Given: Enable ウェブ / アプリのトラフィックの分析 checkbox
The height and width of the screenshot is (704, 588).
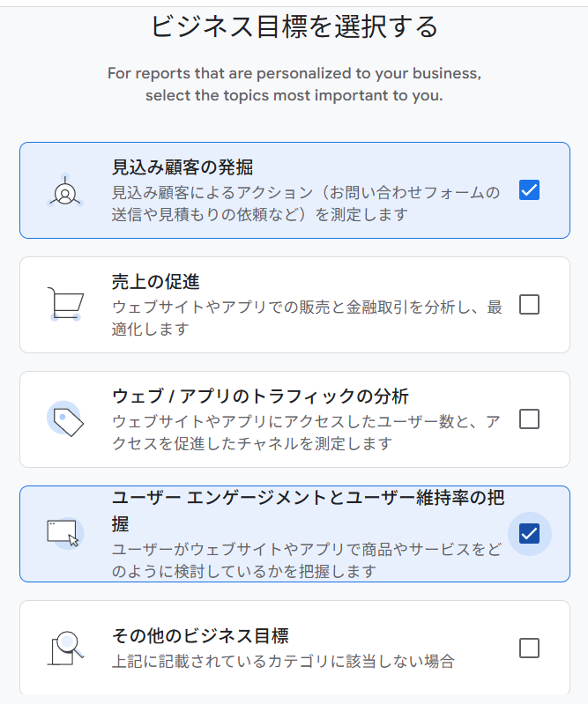Looking at the screenshot, I should pyautogui.click(x=529, y=419).
